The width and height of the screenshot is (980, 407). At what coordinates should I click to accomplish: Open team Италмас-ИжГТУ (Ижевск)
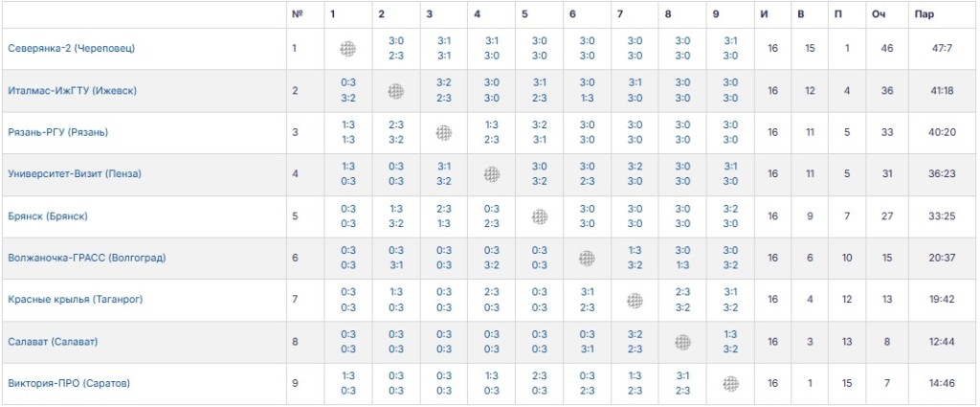[72, 91]
